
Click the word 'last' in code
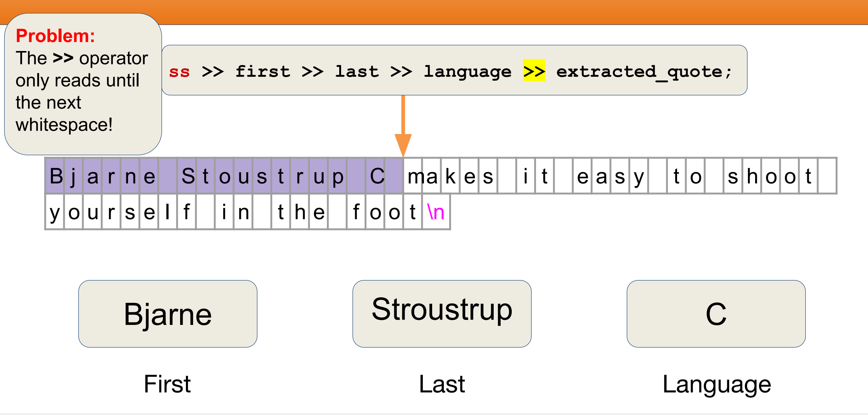357,71
